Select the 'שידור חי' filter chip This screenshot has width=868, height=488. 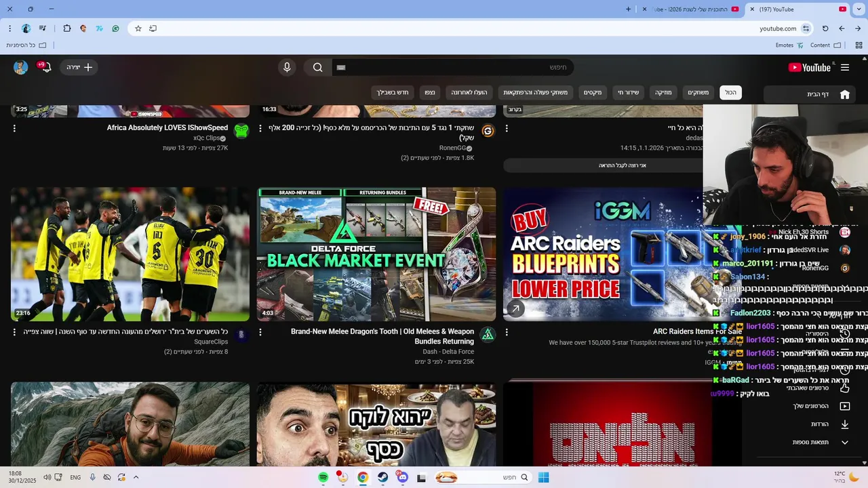pyautogui.click(x=628, y=92)
